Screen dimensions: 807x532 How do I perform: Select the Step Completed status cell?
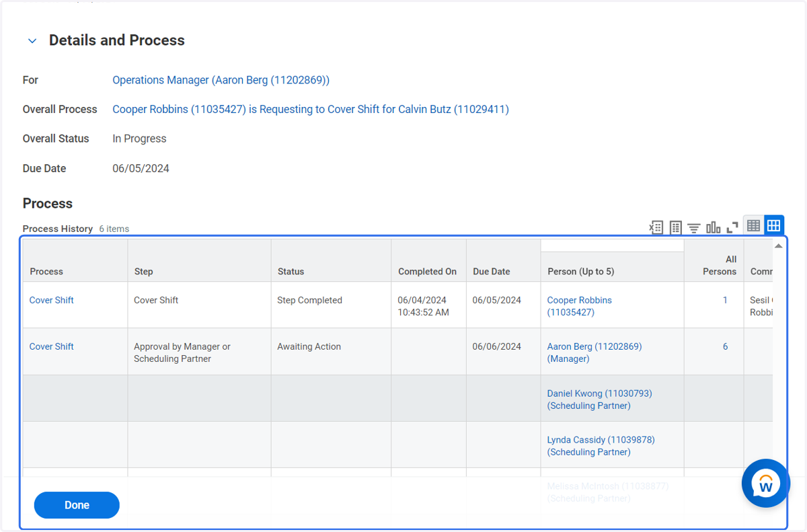(332, 305)
